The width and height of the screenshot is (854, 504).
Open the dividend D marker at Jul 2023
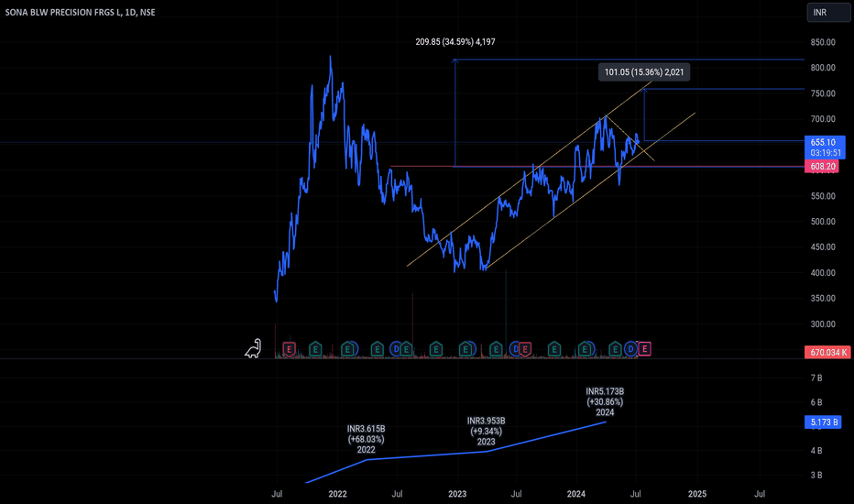click(515, 349)
